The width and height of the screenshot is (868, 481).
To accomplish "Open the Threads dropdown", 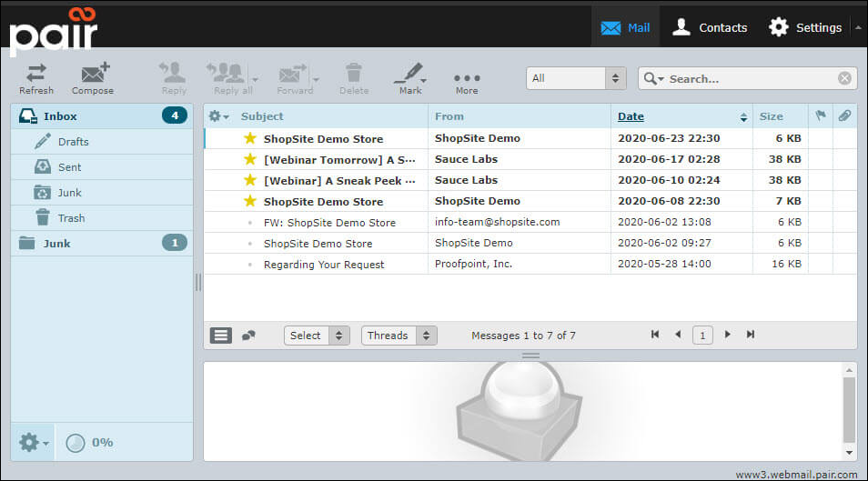I will click(x=399, y=336).
